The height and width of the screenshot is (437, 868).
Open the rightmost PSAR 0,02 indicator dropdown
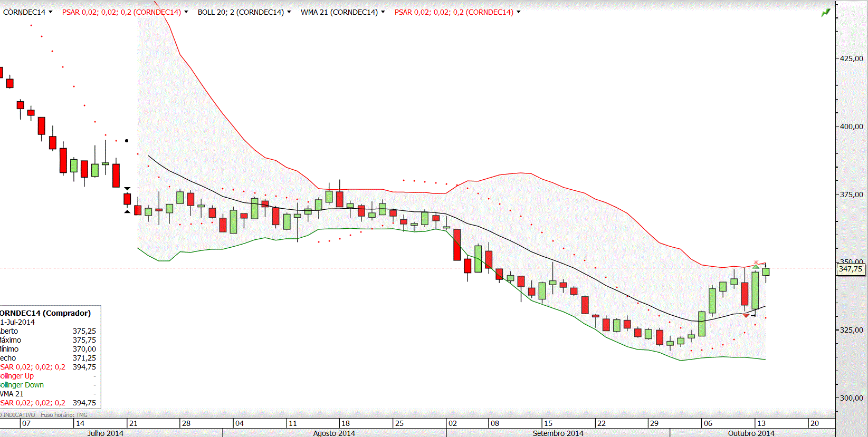tap(457, 12)
